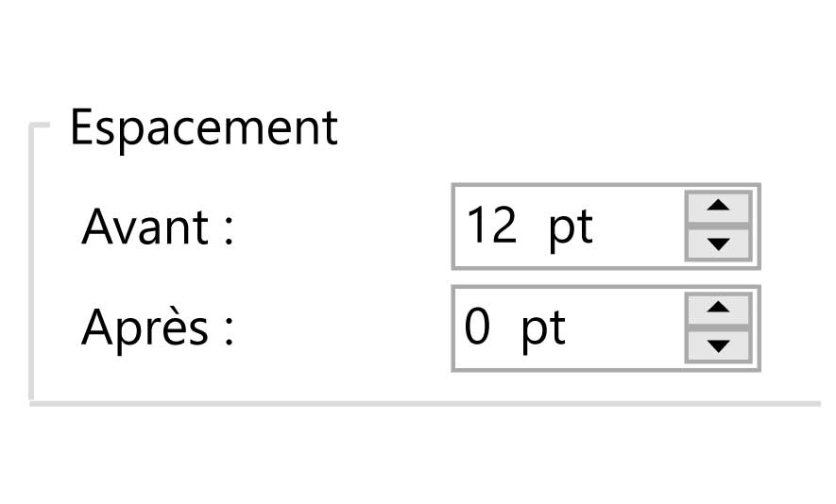Image resolution: width=836 pixels, height=504 pixels.
Task: Increase the Après spacing with up arrow
Action: (718, 308)
